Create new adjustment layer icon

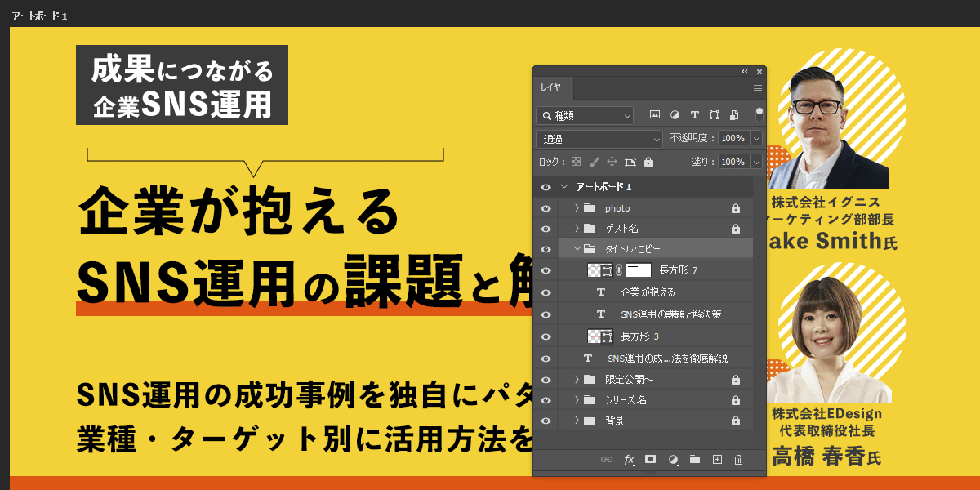pyautogui.click(x=673, y=460)
